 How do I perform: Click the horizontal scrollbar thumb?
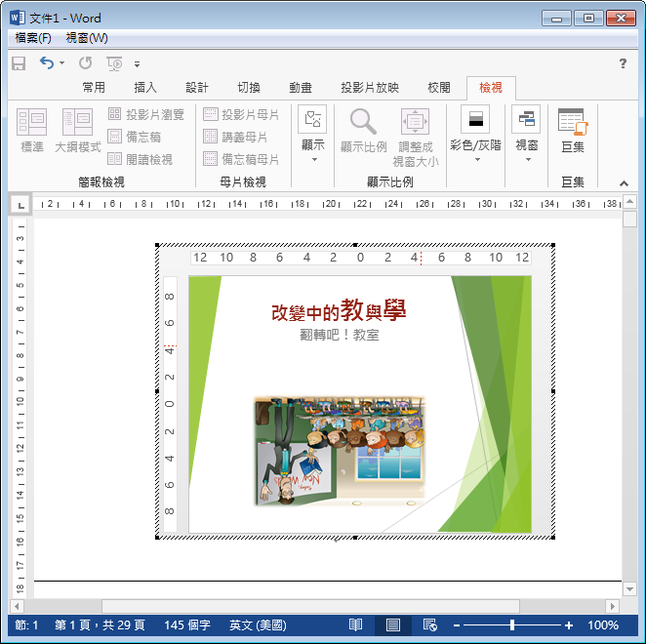point(310,606)
